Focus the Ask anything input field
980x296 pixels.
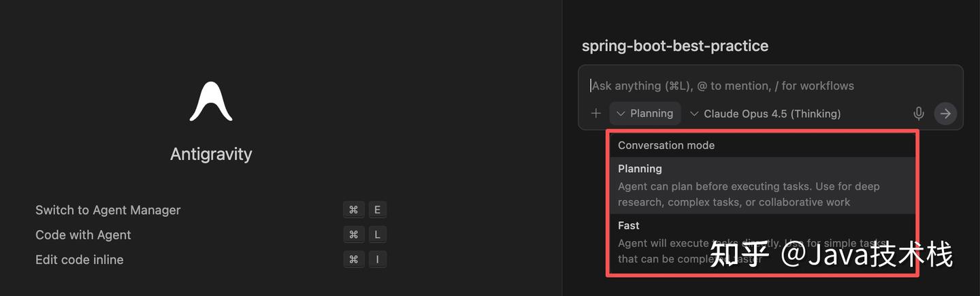click(749, 86)
